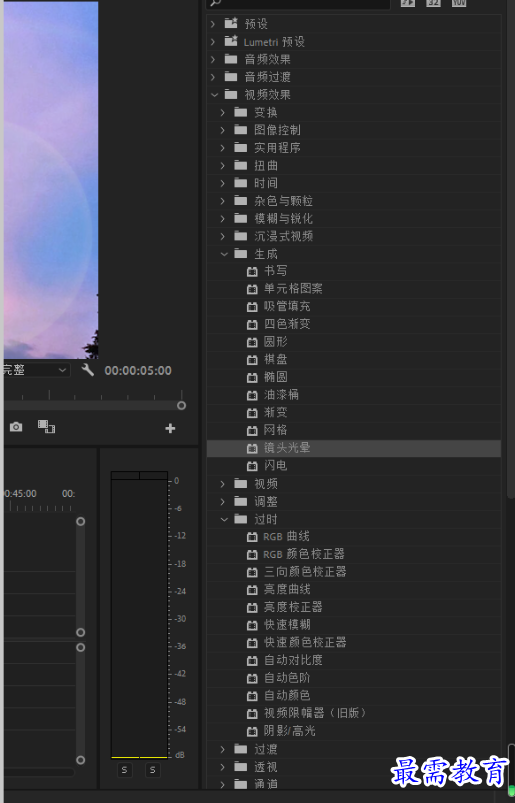
Task: Click the 自动色阶 effect icon
Action: (252, 679)
